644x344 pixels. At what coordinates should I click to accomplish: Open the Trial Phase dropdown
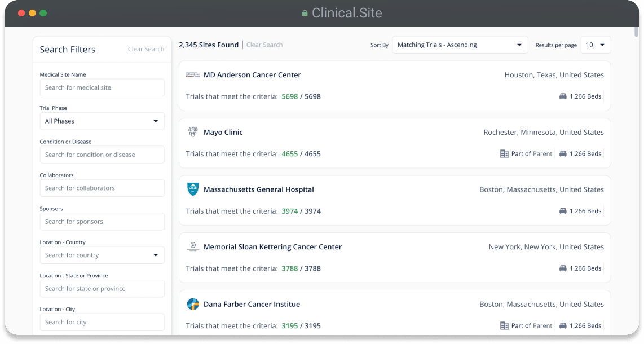102,121
